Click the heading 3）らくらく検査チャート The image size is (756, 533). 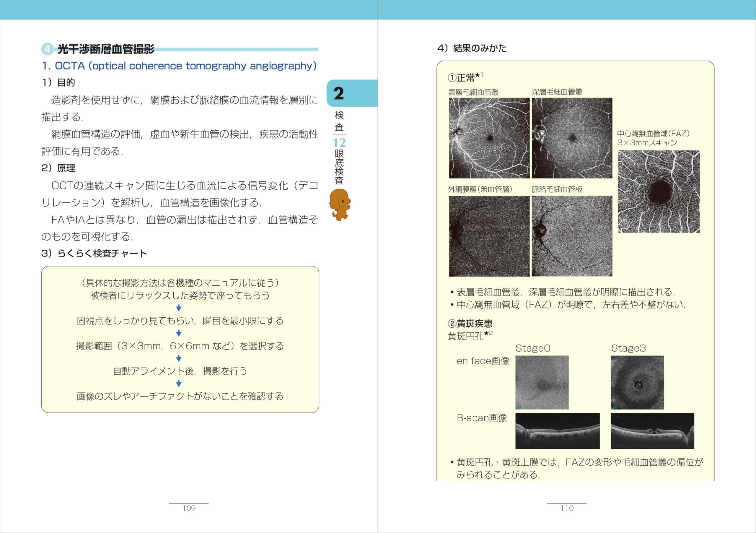point(94,253)
